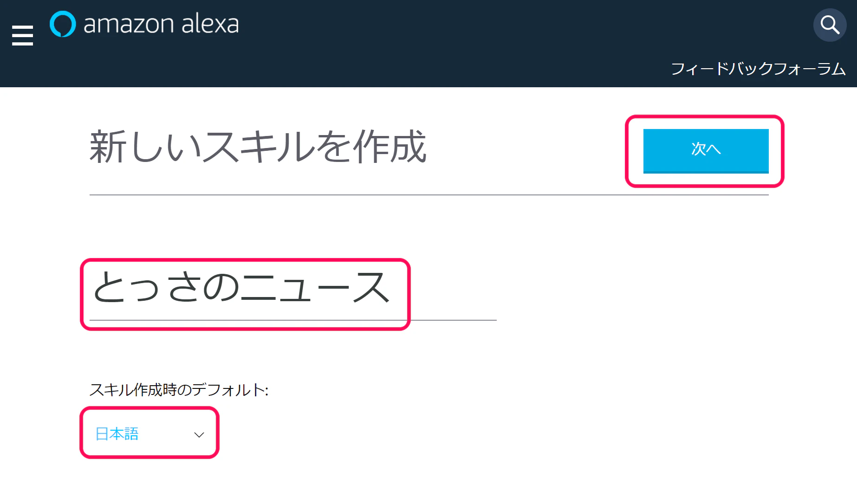Click the スキル作成時のデフォルト label
The width and height of the screenshot is (857, 504).
(x=179, y=390)
